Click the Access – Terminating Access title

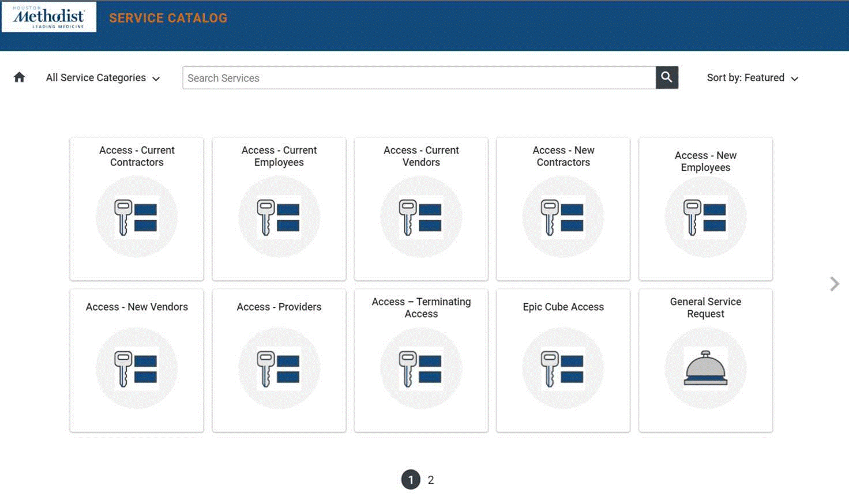pos(421,307)
